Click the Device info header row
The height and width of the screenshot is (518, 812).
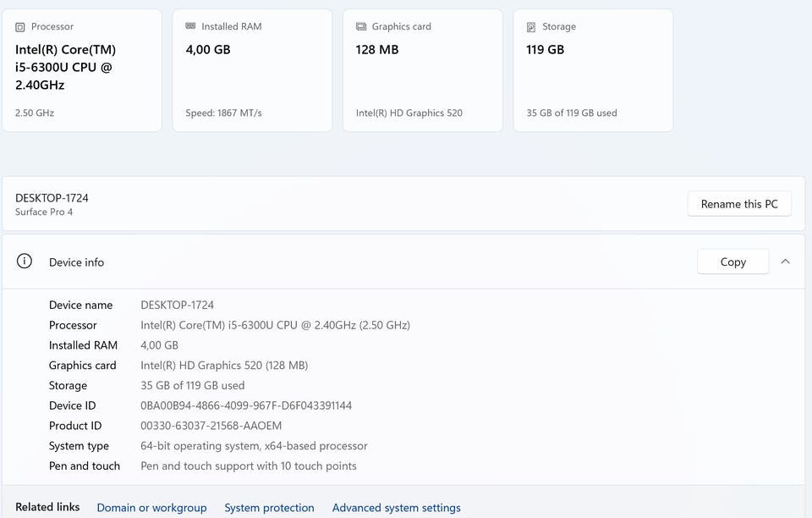coord(403,262)
